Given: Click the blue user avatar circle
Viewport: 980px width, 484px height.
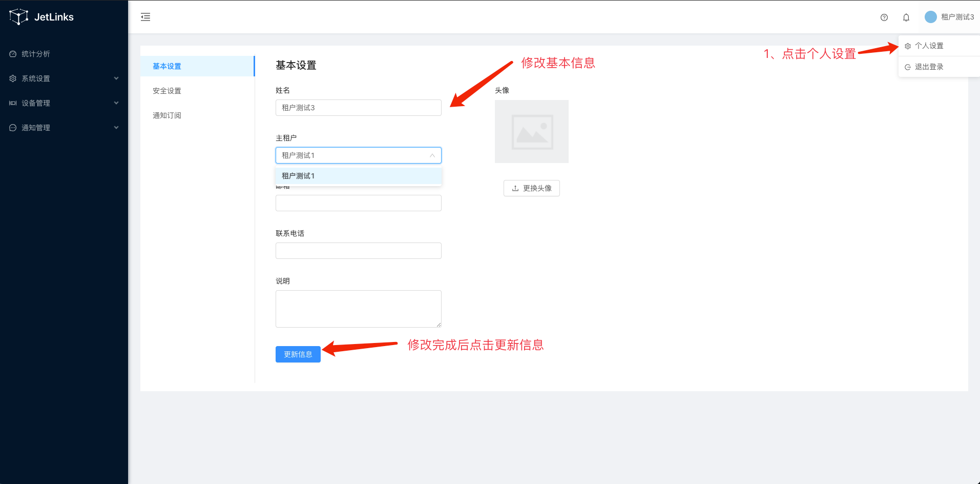Looking at the screenshot, I should click(x=931, y=17).
